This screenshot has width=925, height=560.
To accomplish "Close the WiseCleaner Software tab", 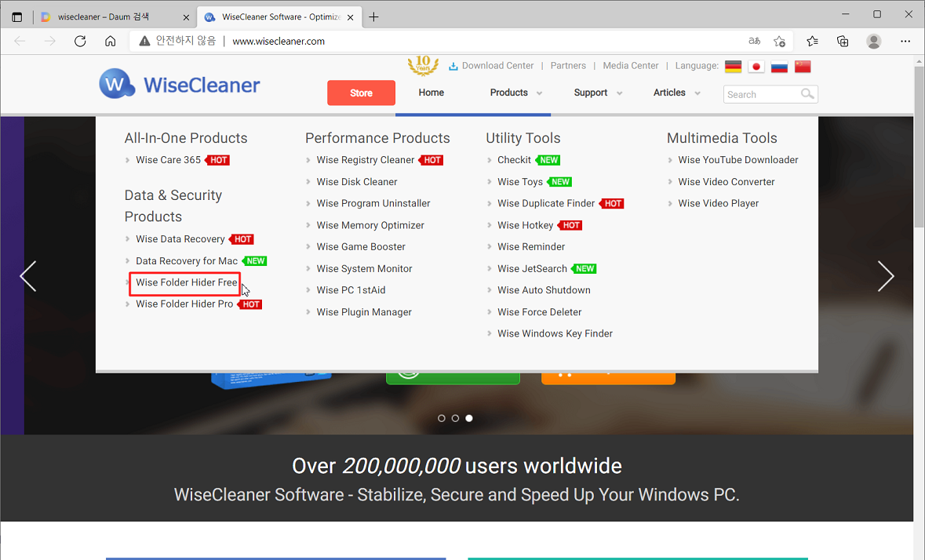I will (351, 18).
